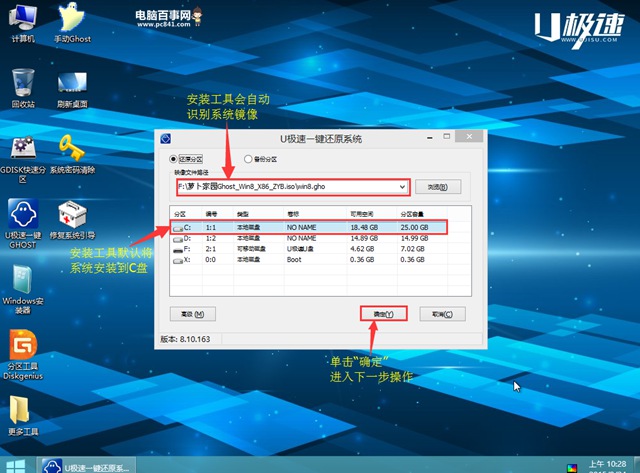Click the 卷标 column header
Viewport: 640px width, 473px height.
pos(293,214)
